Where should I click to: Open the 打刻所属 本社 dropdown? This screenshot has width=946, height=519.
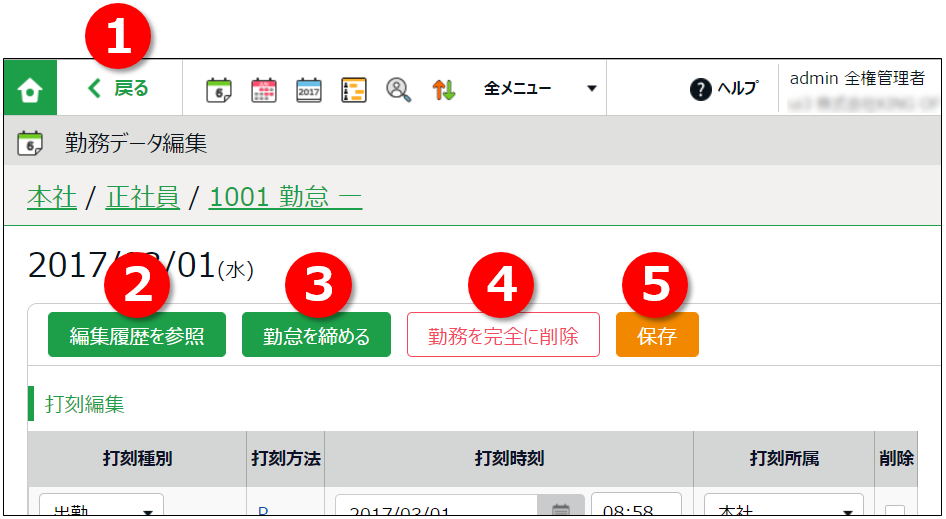(784, 510)
